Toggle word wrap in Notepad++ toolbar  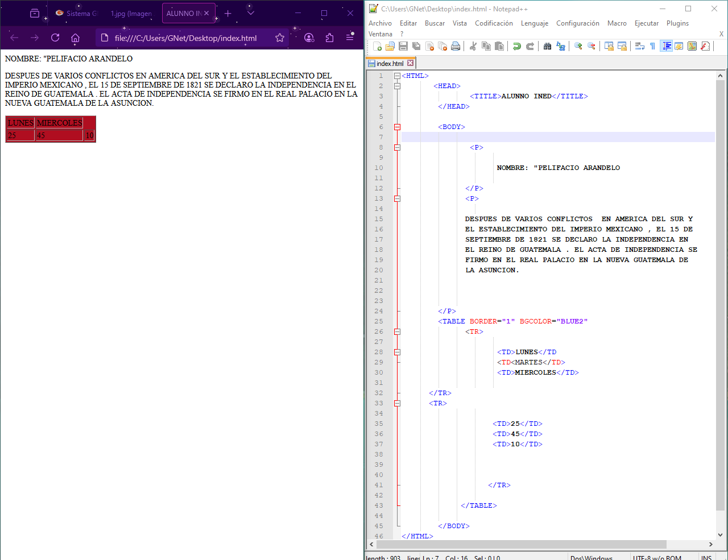(639, 46)
